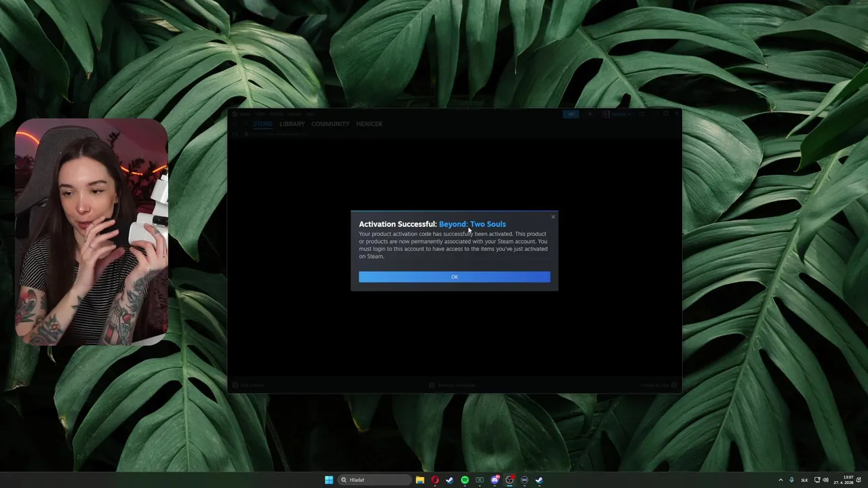Launch Opera browser from the taskbar
Image resolution: width=868 pixels, height=488 pixels.
435,480
